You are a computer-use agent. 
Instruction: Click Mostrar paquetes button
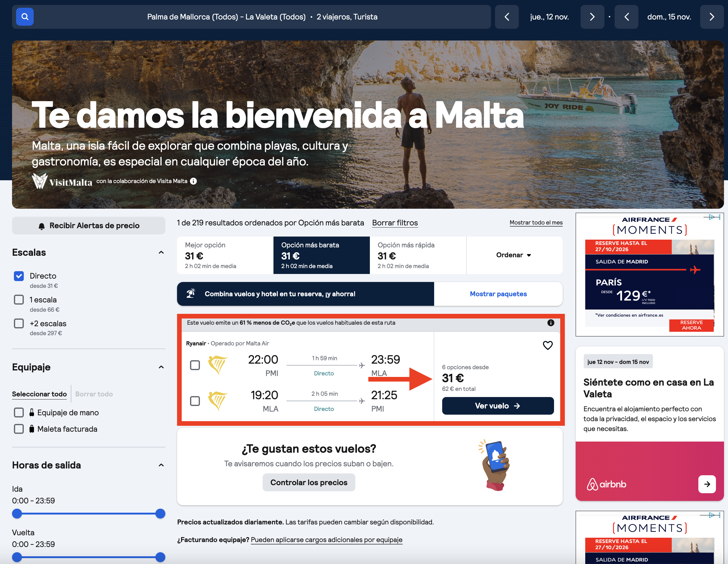498,294
